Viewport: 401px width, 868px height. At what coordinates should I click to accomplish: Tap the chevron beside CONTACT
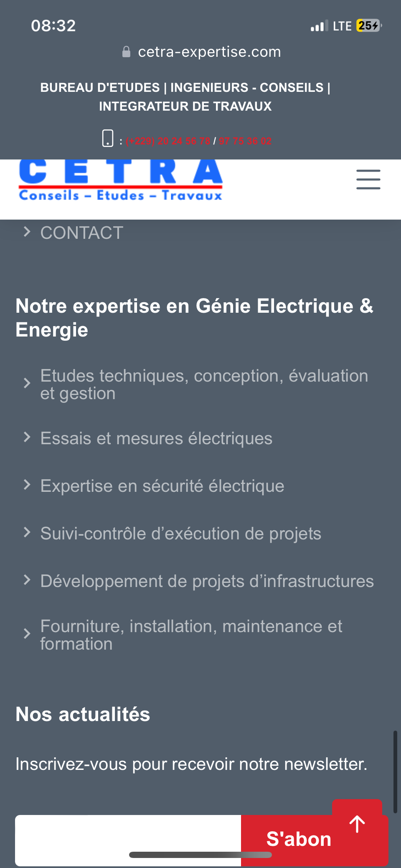coord(27,232)
